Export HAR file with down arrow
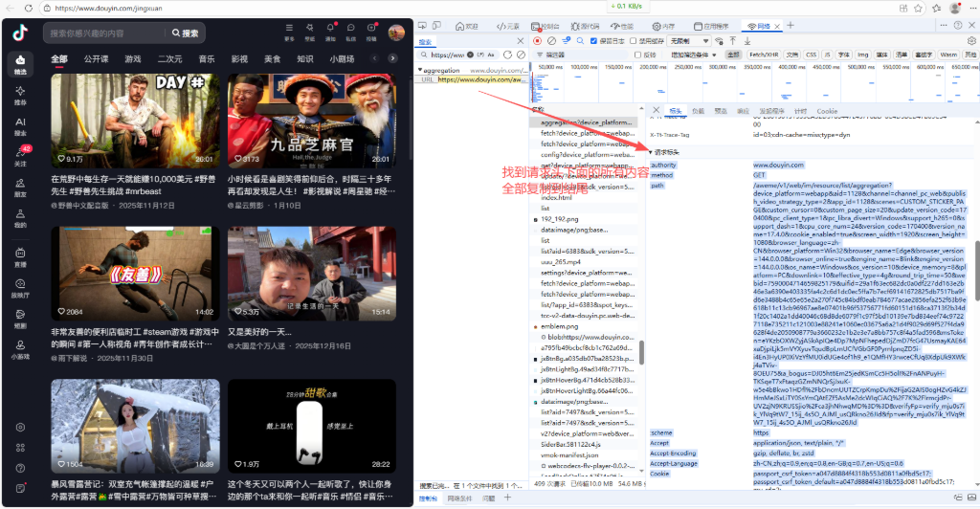This screenshot has width=980, height=509. point(746,40)
